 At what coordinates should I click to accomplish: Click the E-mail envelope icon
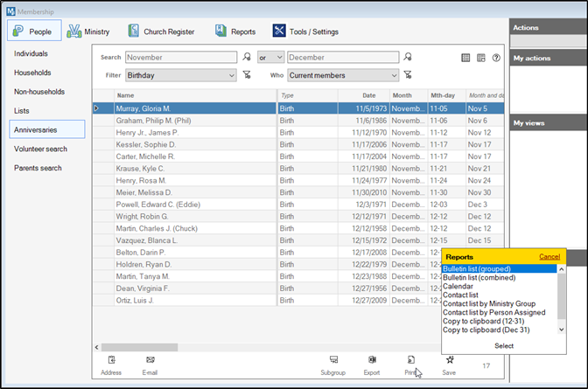tap(150, 360)
